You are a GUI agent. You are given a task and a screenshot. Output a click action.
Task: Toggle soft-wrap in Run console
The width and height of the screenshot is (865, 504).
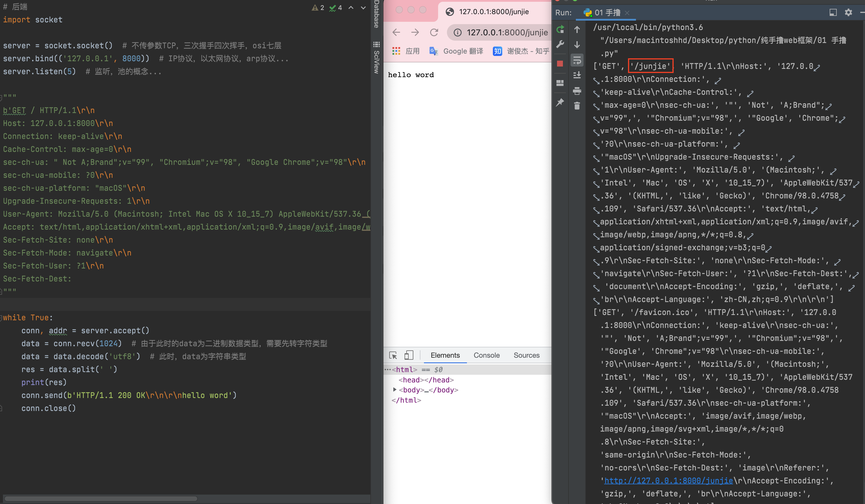coord(577,60)
